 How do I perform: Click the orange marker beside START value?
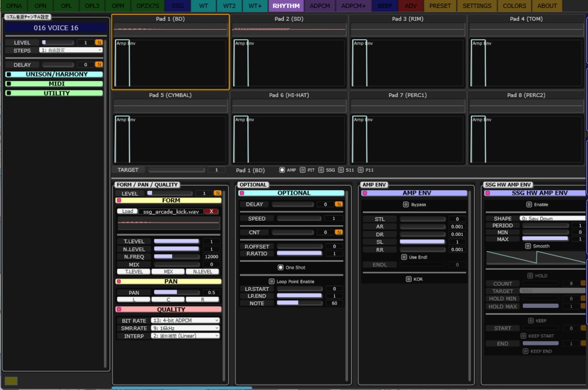(x=583, y=328)
